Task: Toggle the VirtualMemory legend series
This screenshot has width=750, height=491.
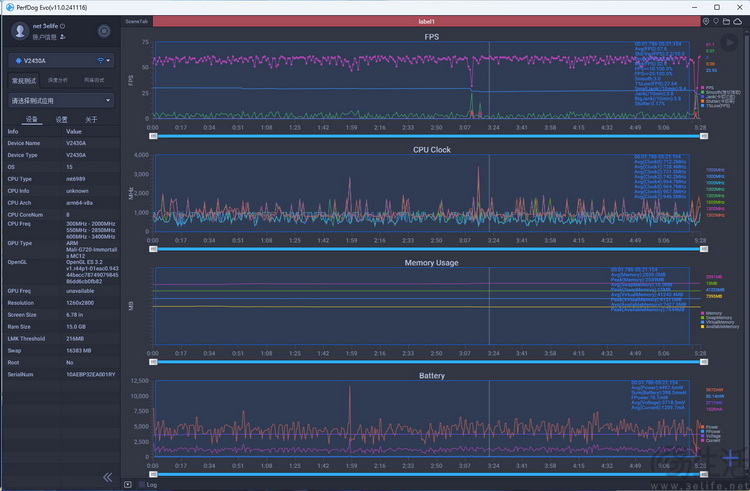Action: point(717,322)
